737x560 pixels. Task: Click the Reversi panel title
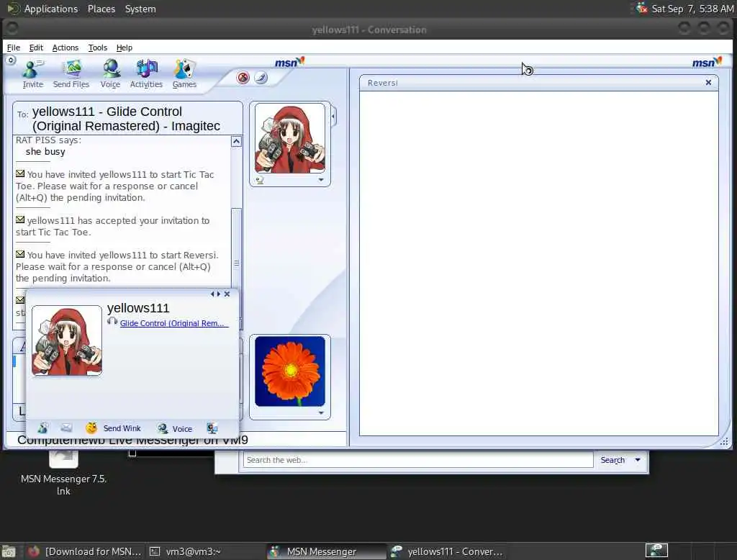click(383, 83)
